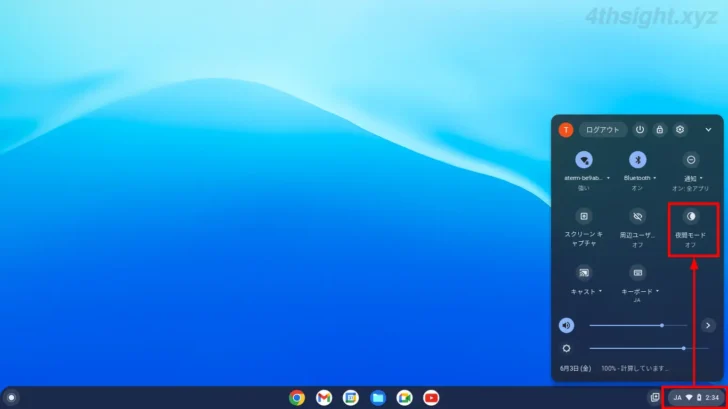Start screen capture スクリーンキャプチャ
Viewport: 728px width, 409px height.
coord(584,216)
